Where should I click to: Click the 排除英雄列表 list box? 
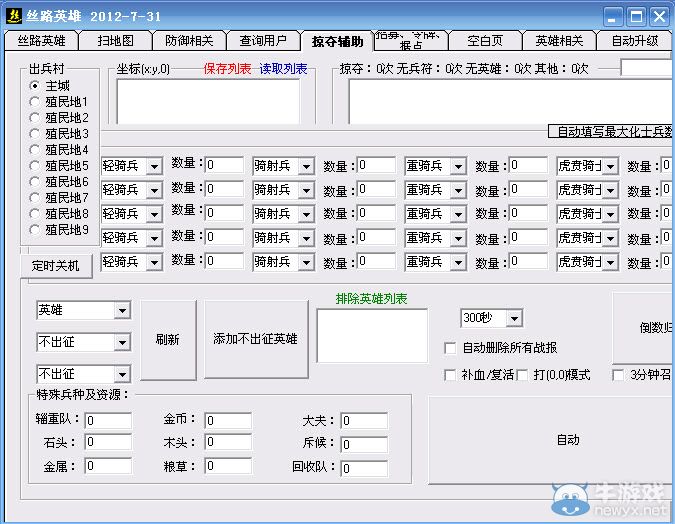372,335
